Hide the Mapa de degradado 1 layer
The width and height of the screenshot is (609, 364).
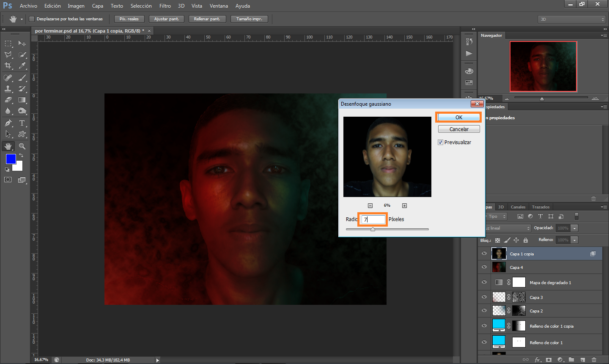(484, 282)
